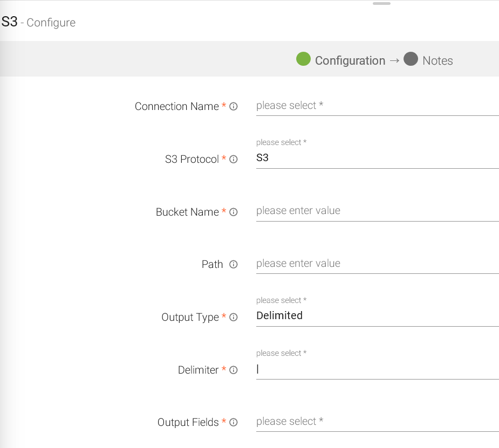Click the info icon beside Connection Name

[x=234, y=107]
